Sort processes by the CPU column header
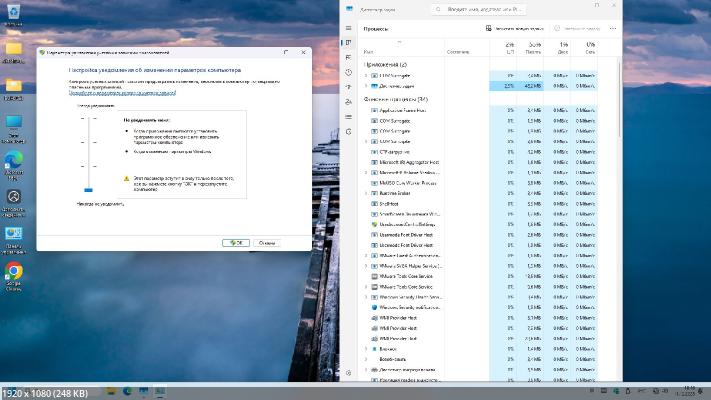 coord(511,47)
